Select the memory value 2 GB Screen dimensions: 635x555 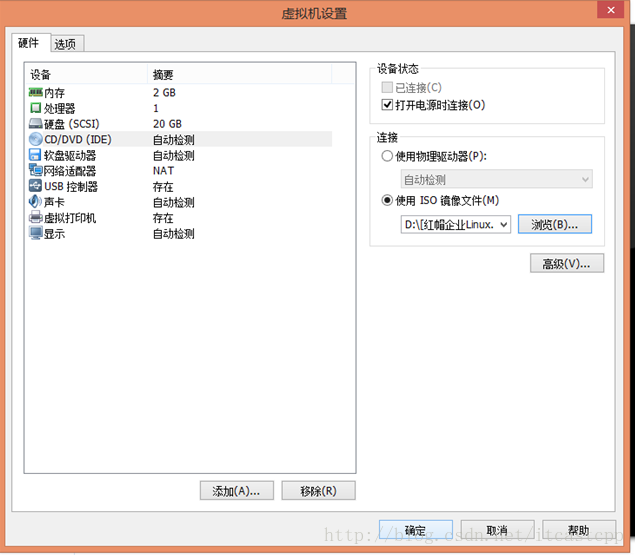[x=164, y=93]
